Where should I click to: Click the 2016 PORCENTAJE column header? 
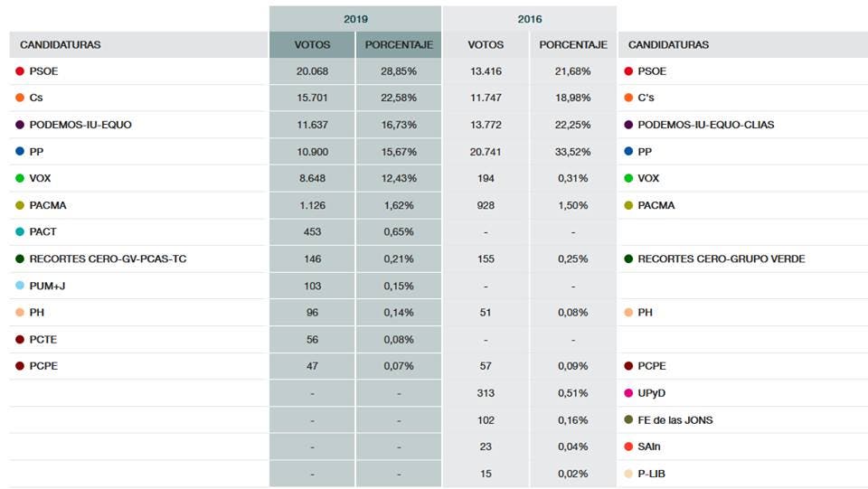coord(573,45)
